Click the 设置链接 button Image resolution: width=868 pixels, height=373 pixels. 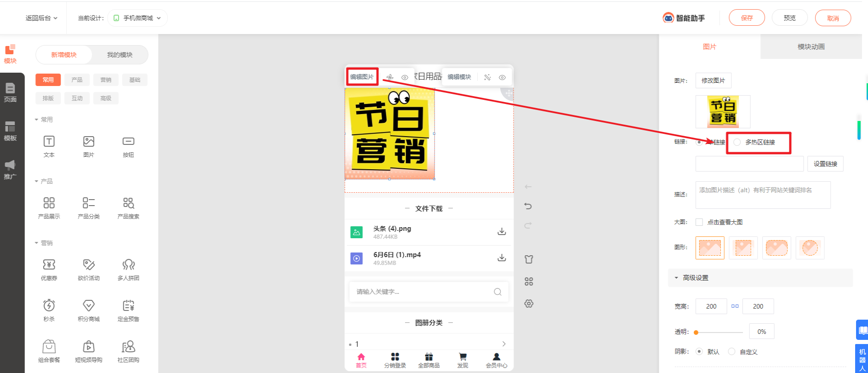point(825,164)
